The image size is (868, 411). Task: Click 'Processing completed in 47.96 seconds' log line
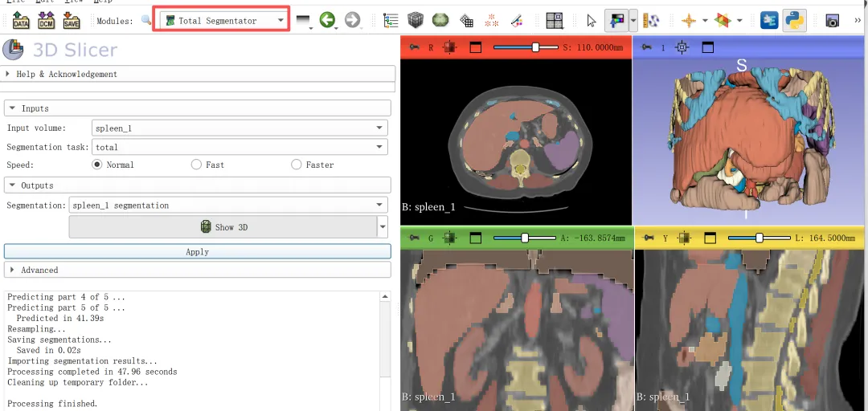(x=92, y=372)
